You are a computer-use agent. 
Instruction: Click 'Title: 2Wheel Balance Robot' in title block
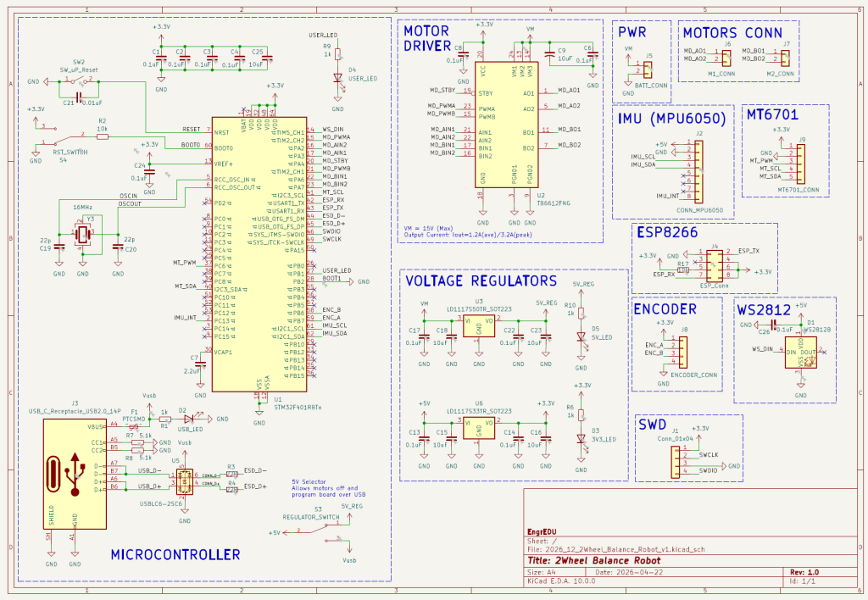pos(594,560)
